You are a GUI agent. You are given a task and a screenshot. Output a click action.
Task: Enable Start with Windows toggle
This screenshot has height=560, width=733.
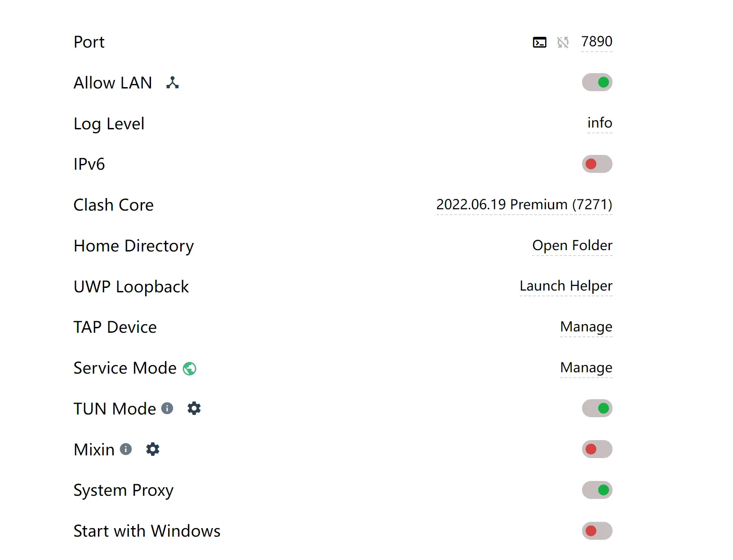pyautogui.click(x=597, y=531)
